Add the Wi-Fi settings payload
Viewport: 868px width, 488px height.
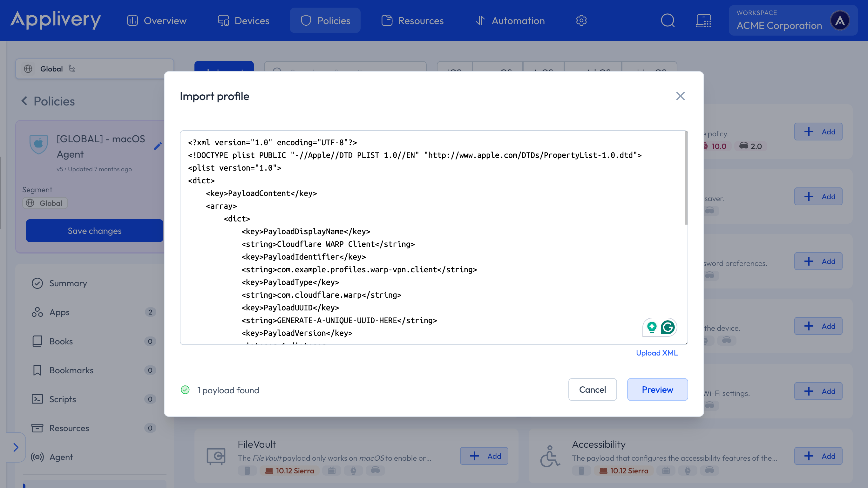pos(818,391)
